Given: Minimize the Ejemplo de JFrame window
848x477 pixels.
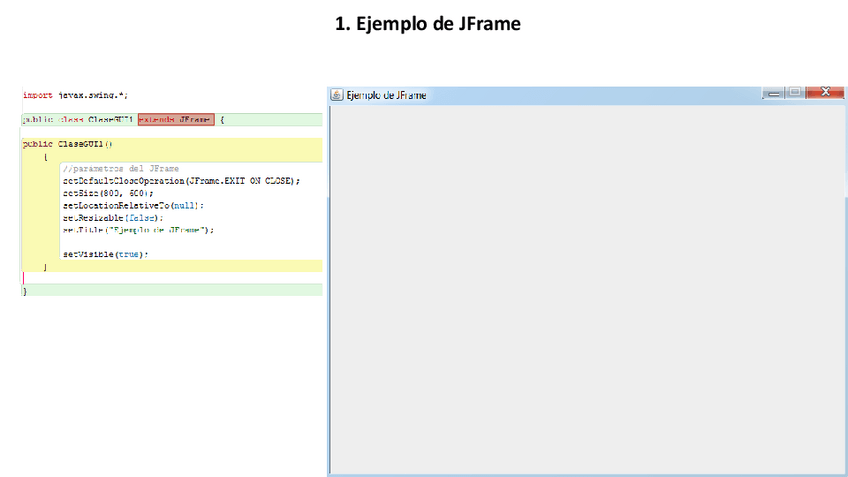Looking at the screenshot, I should [x=774, y=94].
